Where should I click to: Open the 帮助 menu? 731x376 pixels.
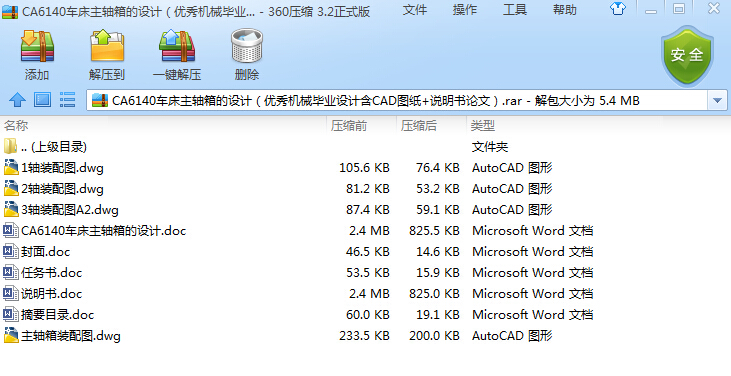coord(565,9)
